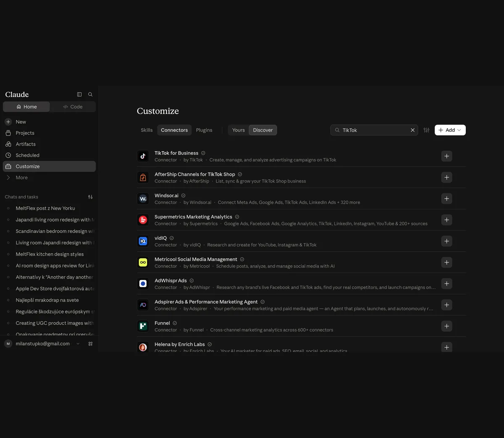Click the Helena logo icon
504x438 pixels.
click(x=143, y=347)
